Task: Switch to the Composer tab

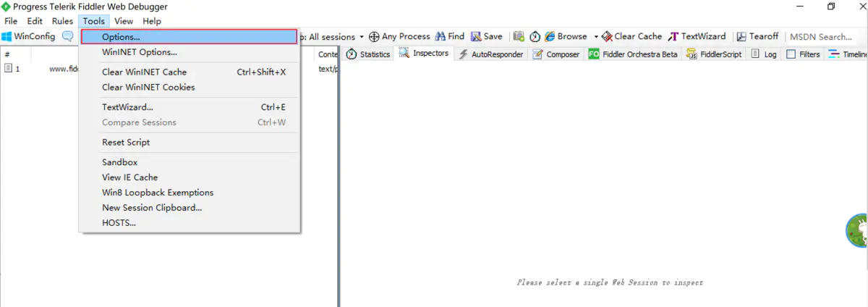Action: 556,54
